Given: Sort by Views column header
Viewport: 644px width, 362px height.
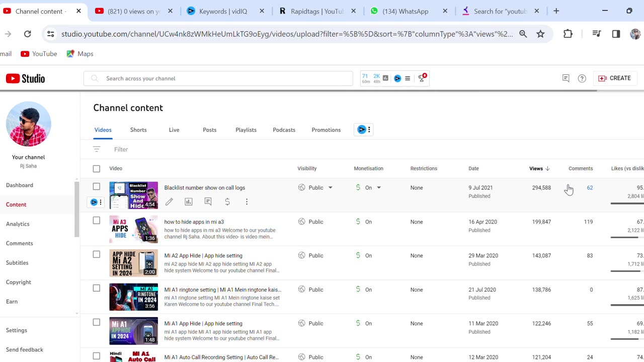Looking at the screenshot, I should 539,168.
